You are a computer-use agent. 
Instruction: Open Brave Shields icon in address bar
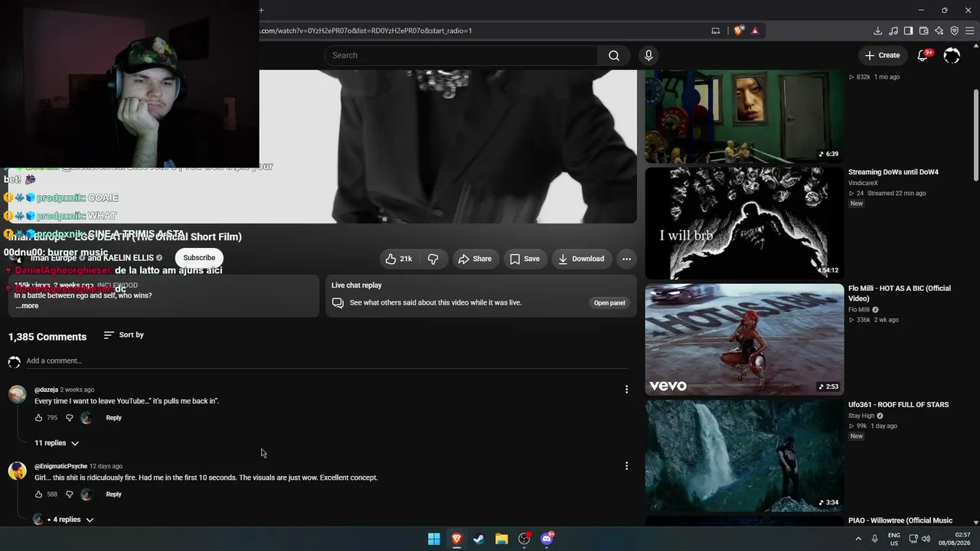[x=738, y=31]
